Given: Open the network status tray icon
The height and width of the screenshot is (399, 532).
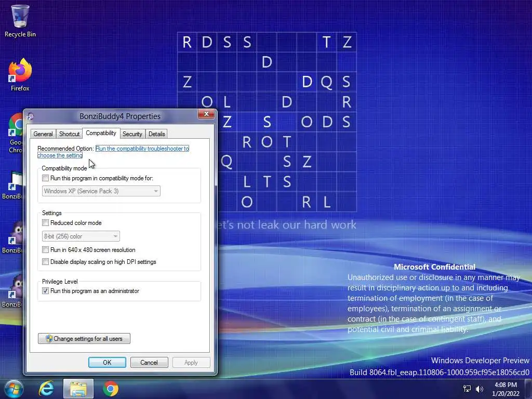Looking at the screenshot, I should point(467,389).
